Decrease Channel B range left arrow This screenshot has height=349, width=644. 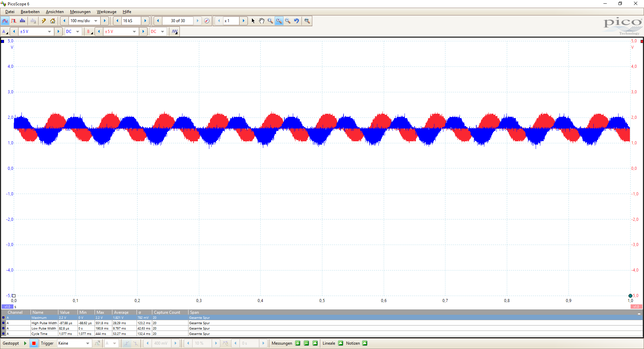(99, 32)
